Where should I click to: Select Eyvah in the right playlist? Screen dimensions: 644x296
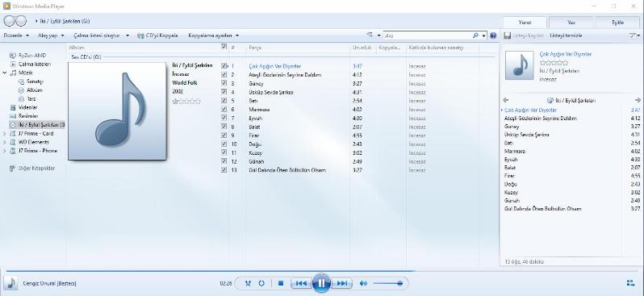pos(571,159)
